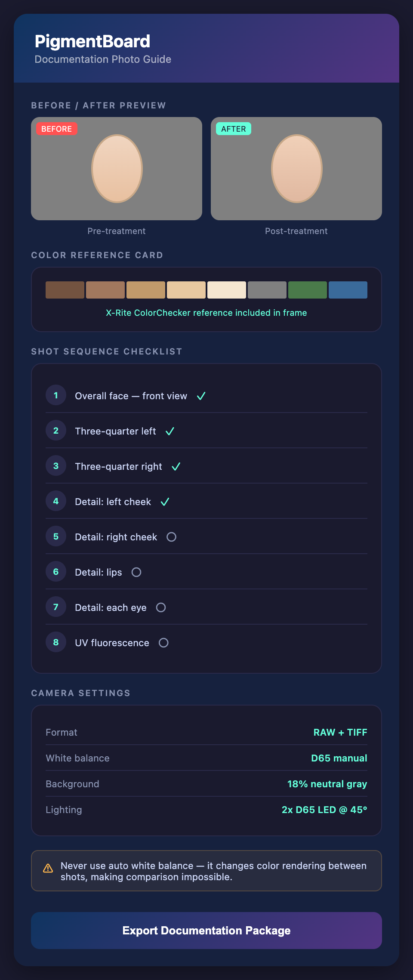This screenshot has width=413, height=980.
Task: Click the red BEFORE badge
Action: click(x=56, y=129)
